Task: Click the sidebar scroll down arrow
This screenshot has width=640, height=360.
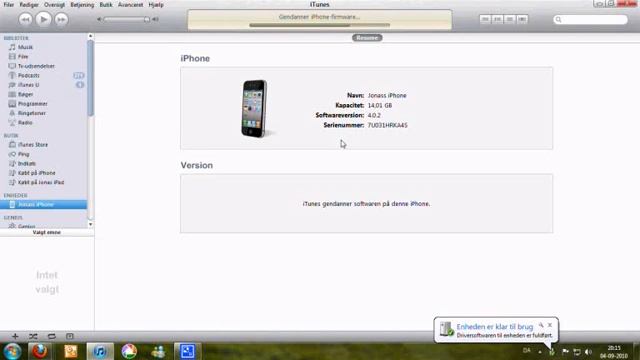Action: [91, 224]
